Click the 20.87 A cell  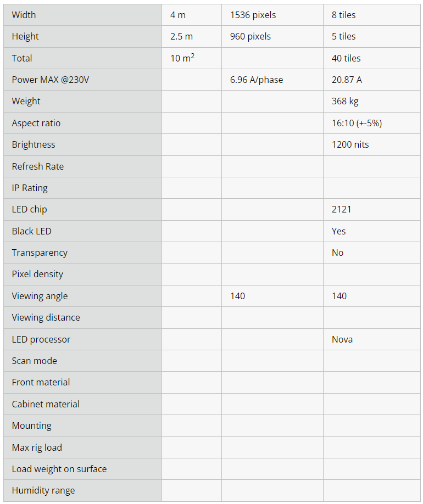tap(347, 80)
